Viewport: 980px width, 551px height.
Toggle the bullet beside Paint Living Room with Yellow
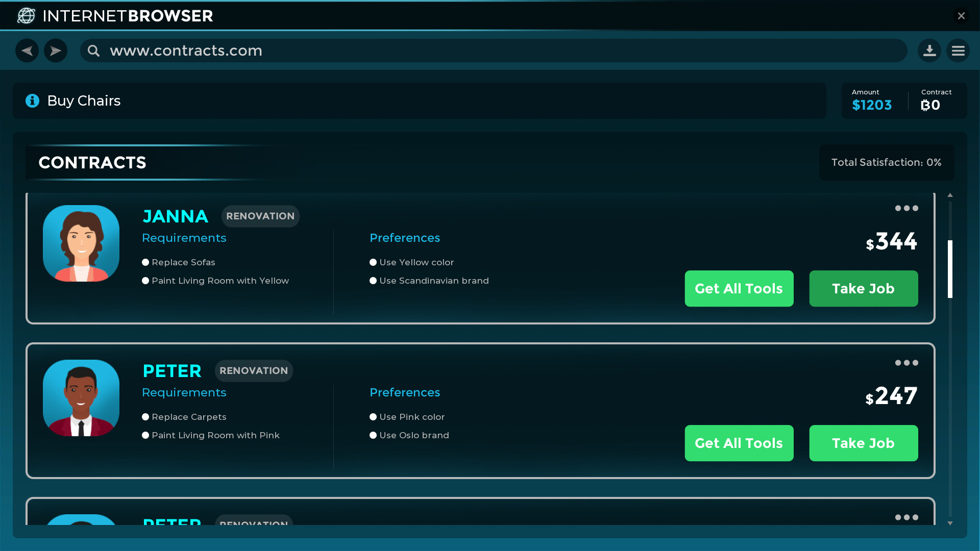click(145, 280)
